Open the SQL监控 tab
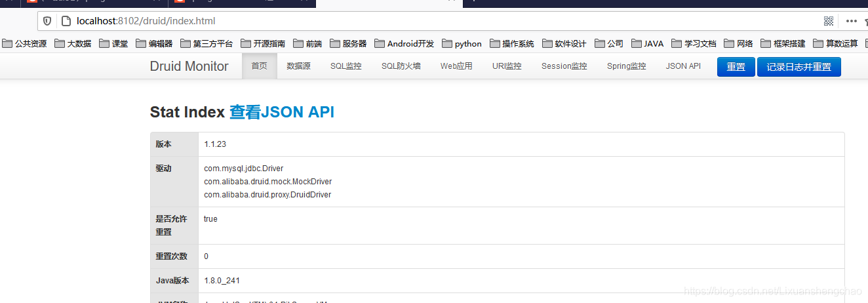The width and height of the screenshot is (868, 303). (346, 66)
